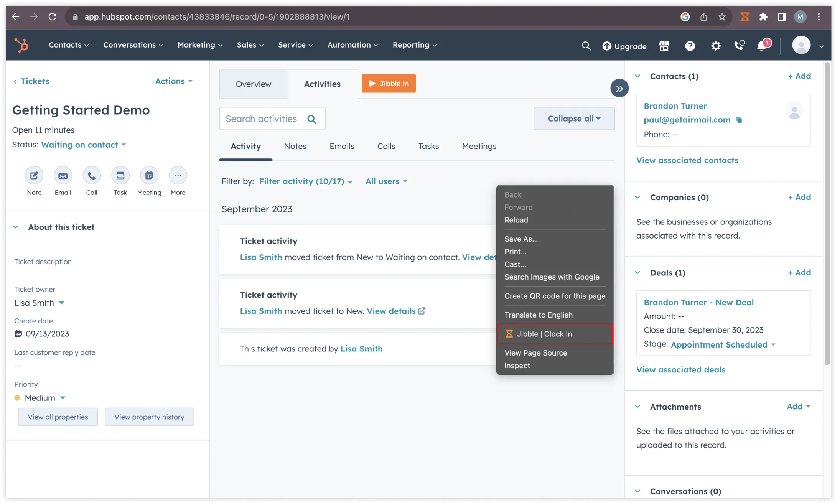Image resolution: width=840 pixels, height=504 pixels.
Task: Click the More actions ellipsis icon
Action: [178, 176]
